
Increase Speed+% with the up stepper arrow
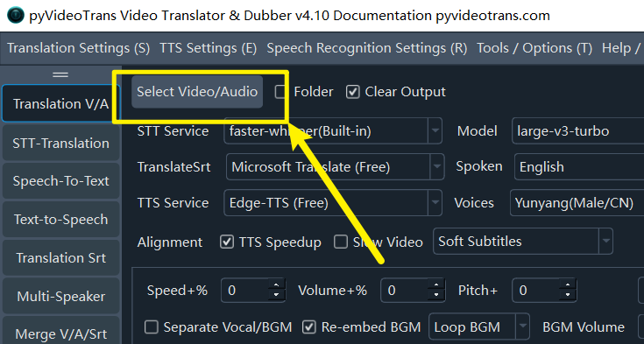[x=276, y=284]
